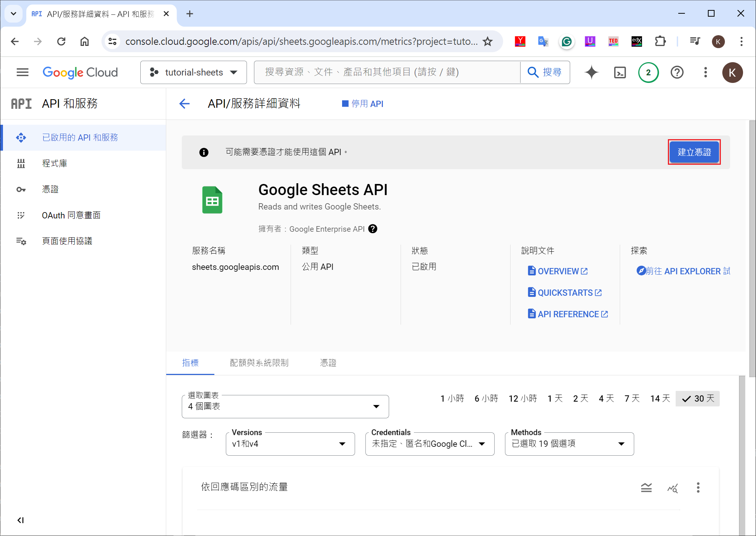Open the QUICKSTARTS documentation link
Screen dimensions: 756x536
click(565, 293)
